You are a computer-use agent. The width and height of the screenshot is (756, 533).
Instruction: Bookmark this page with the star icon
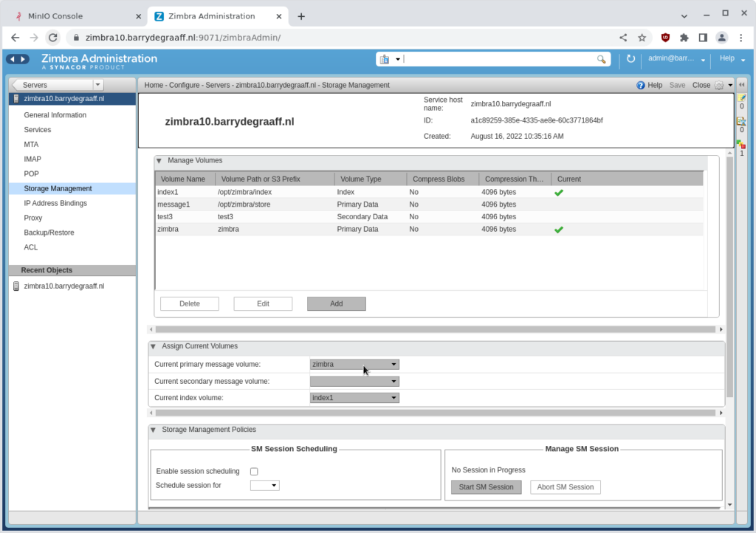click(x=642, y=38)
